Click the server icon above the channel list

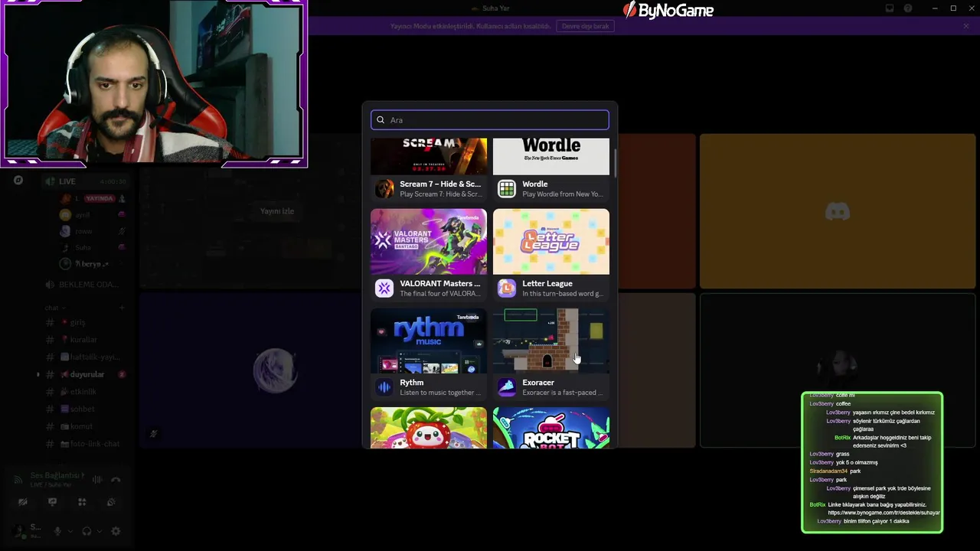(x=18, y=181)
